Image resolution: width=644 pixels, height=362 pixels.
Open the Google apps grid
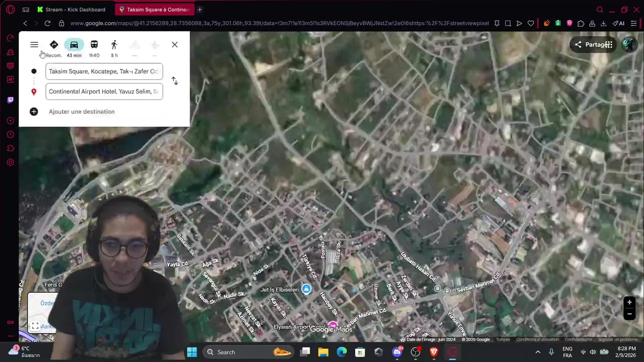[608, 45]
